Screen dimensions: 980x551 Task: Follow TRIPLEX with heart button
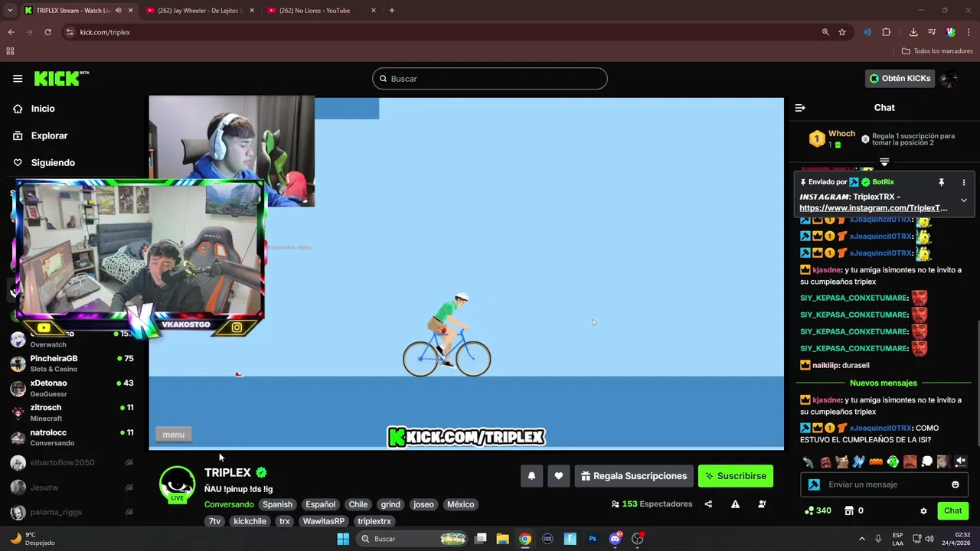coord(559,476)
